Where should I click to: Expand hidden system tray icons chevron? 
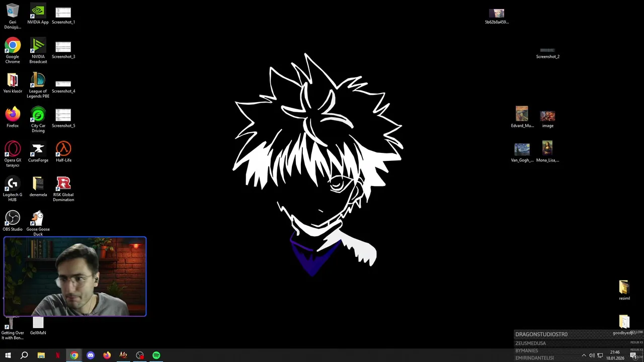[x=584, y=355]
